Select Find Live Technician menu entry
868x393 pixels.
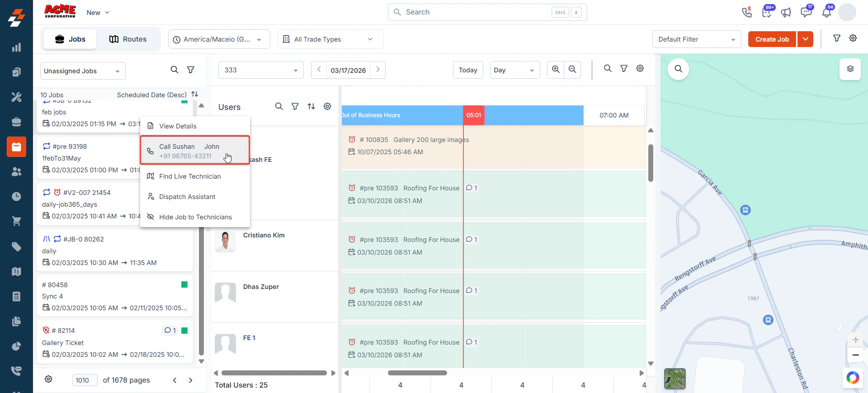[x=195, y=176]
